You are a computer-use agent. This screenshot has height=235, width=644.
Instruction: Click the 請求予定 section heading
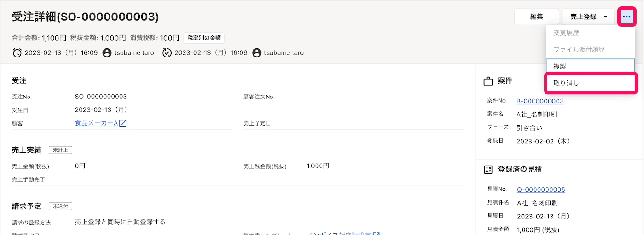click(27, 206)
